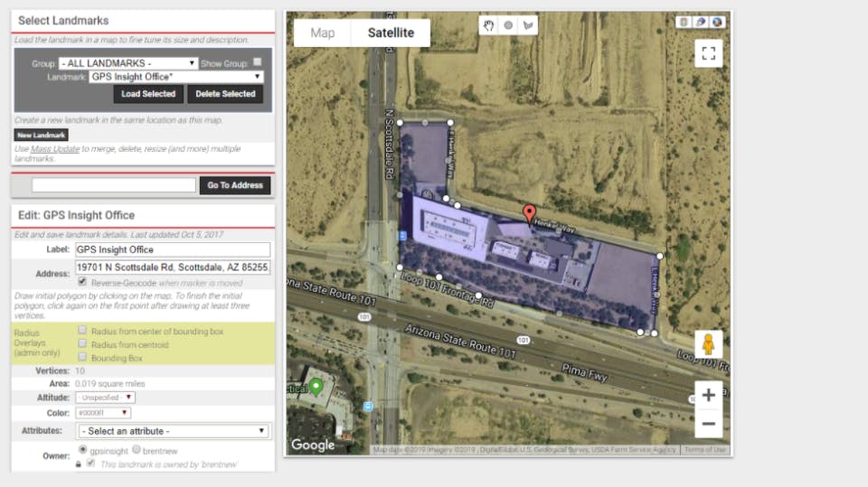868x487 pixels.
Task: Click the green place pin on map
Action: (316, 386)
